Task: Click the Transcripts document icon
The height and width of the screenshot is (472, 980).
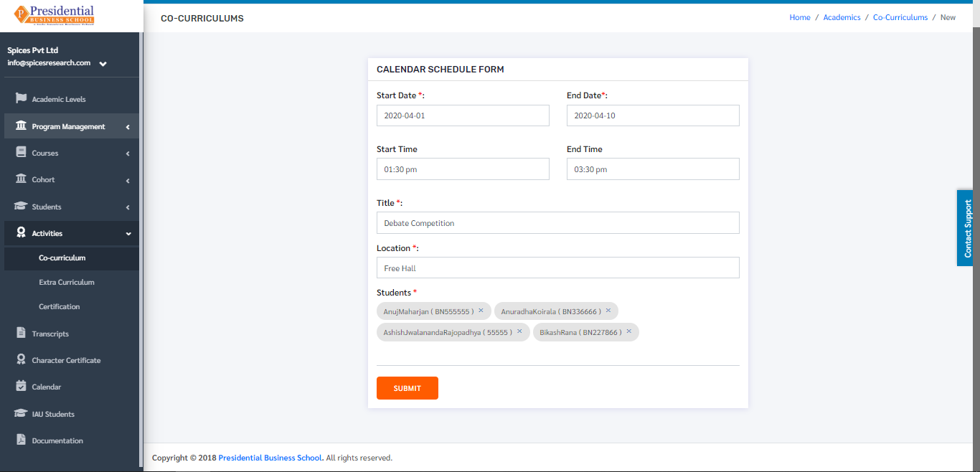Action: tap(21, 333)
